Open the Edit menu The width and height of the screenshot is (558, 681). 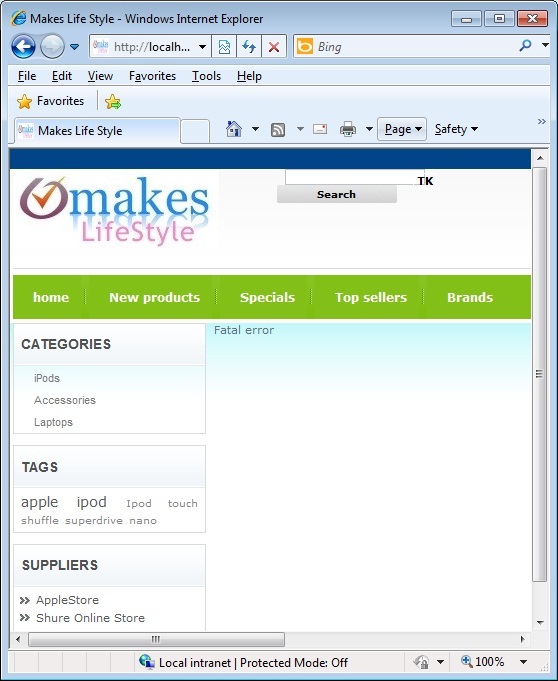[62, 76]
